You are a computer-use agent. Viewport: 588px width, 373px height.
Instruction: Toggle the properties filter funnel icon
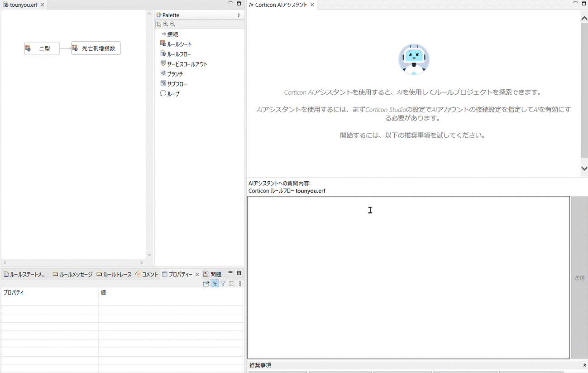point(223,284)
